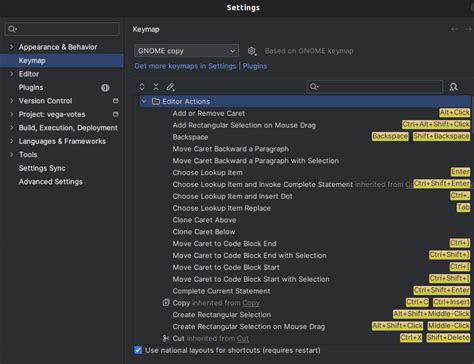Screen dimensions: 474x364
Task: Click the Shift+Backspace shortcut label
Action: point(441,136)
